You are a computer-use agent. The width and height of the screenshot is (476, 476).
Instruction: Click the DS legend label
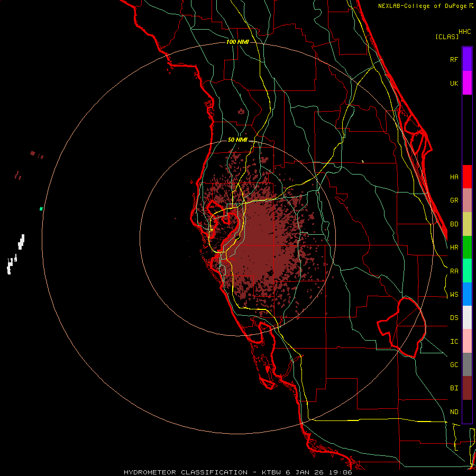(x=454, y=318)
